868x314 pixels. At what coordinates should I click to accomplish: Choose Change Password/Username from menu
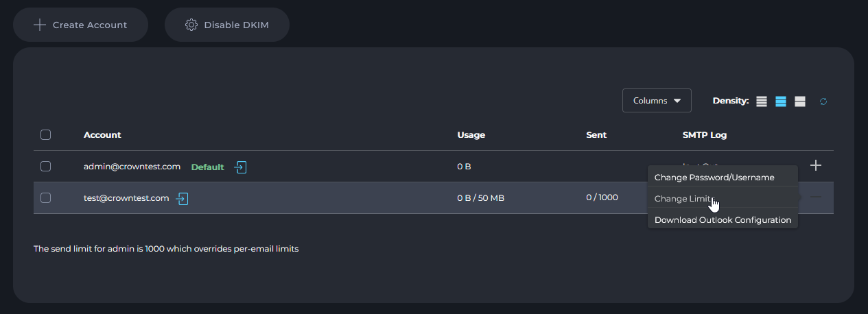714,178
